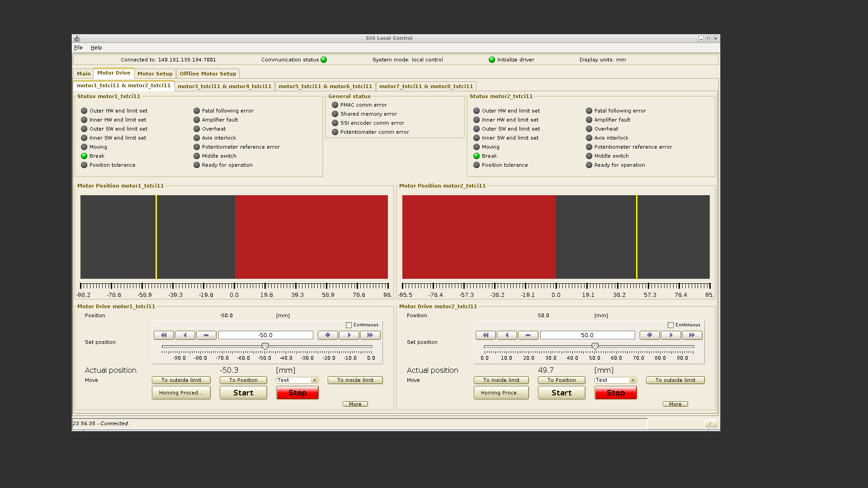Click motor1 To Position button
This screenshot has width=868, height=488.
(x=243, y=380)
